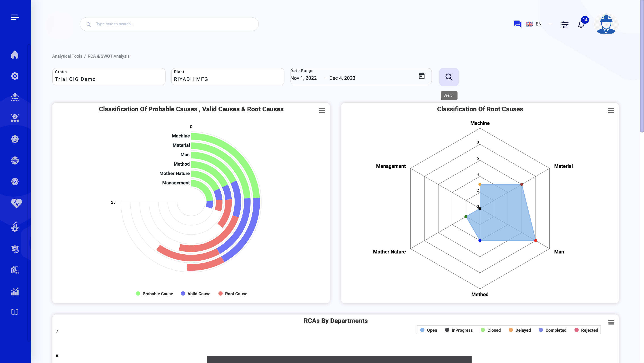
Task: Open the chat messages icon
Action: pos(517,24)
